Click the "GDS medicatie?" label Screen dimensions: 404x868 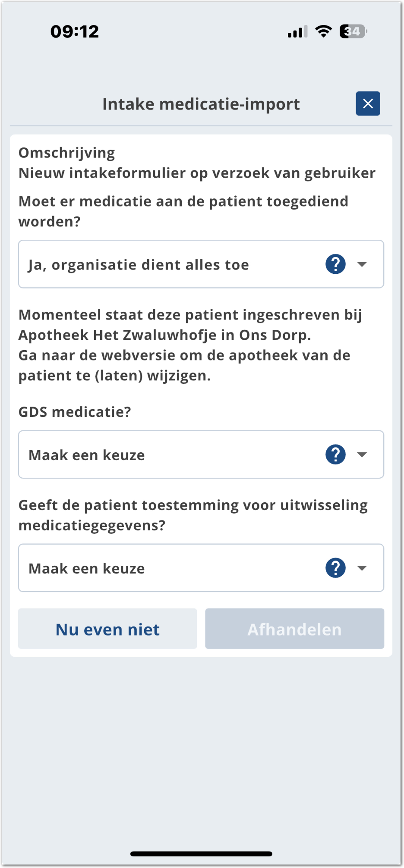click(x=75, y=412)
